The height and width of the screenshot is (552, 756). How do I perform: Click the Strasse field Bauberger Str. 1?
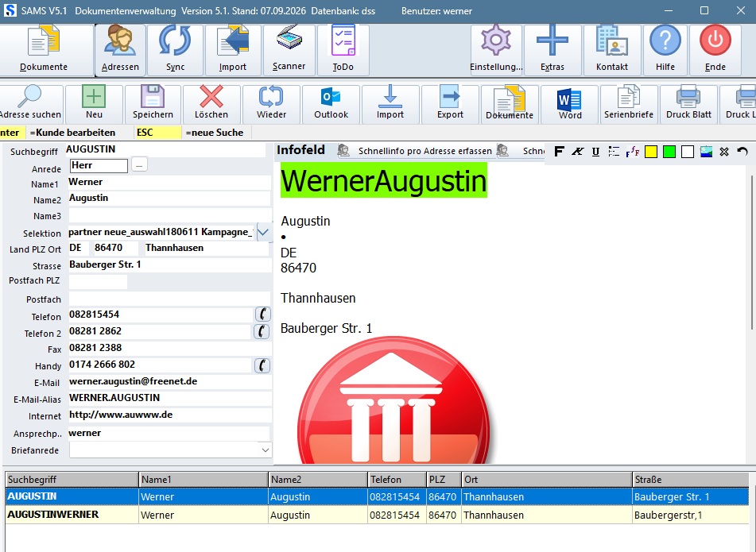point(169,264)
